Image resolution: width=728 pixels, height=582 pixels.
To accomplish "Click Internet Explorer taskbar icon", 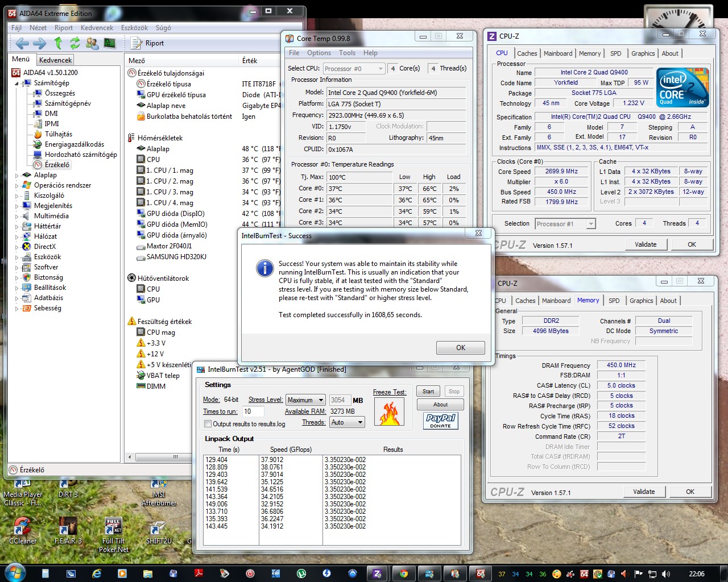I will pos(97,573).
